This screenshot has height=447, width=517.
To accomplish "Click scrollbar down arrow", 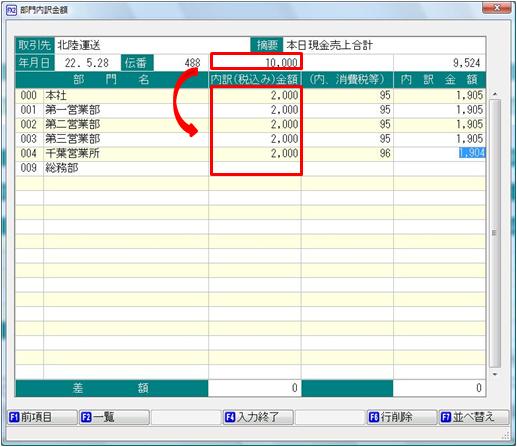I will click(x=495, y=374).
